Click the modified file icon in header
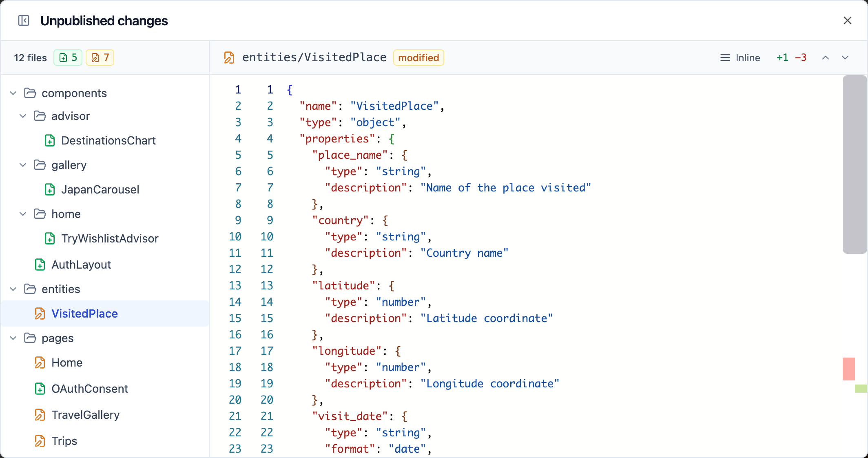 click(x=229, y=58)
